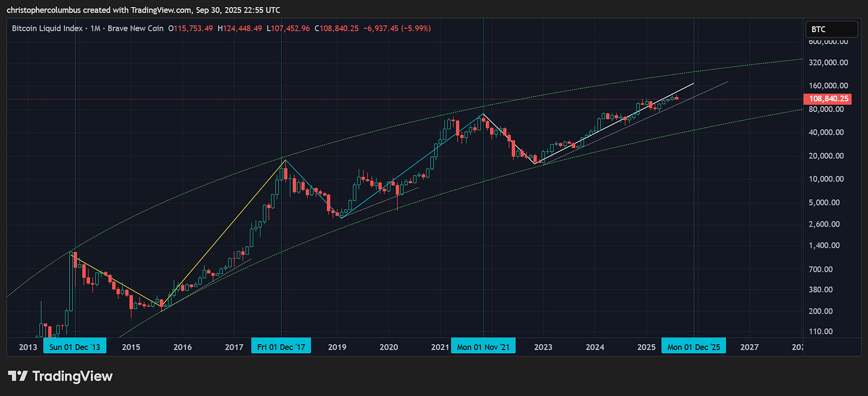Click the 2016 year label on time axis

point(182,347)
